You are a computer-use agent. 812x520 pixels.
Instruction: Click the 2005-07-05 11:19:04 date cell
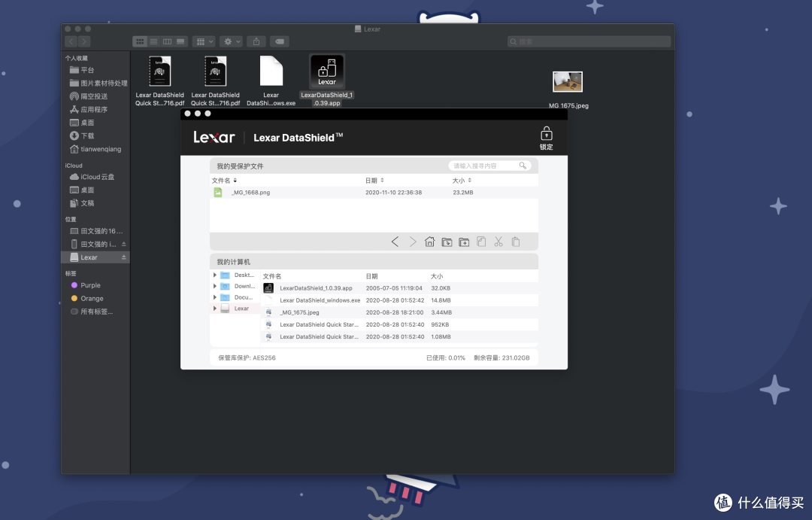394,288
